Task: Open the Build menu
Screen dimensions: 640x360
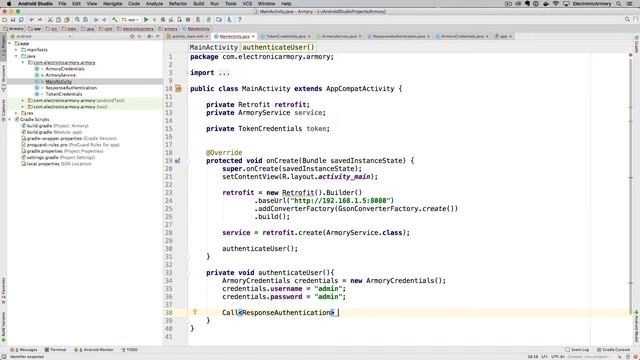Action: (199, 4)
